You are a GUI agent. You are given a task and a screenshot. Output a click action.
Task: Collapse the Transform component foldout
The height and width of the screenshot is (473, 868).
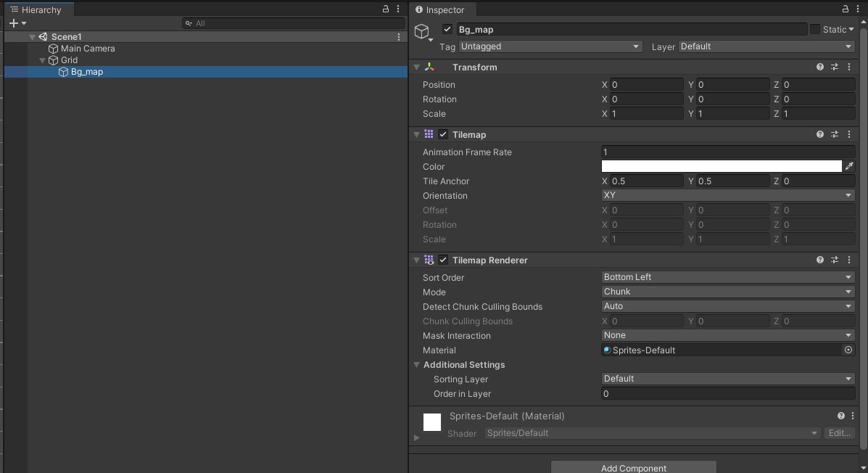[x=417, y=67]
